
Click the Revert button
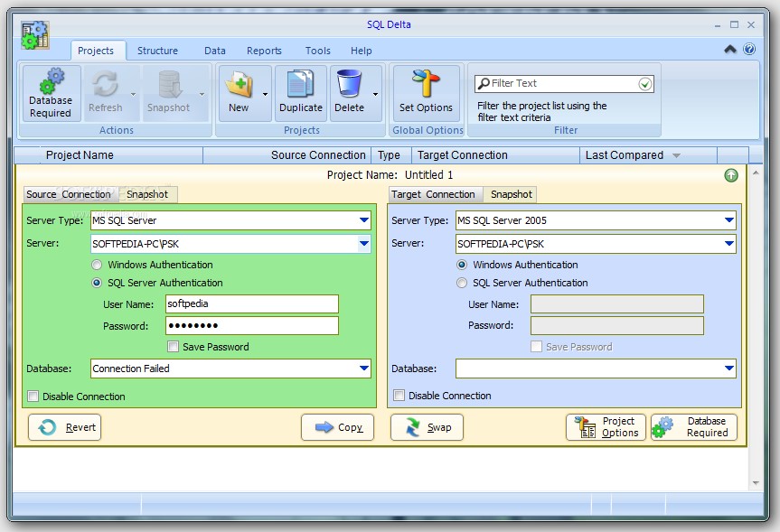(x=65, y=427)
